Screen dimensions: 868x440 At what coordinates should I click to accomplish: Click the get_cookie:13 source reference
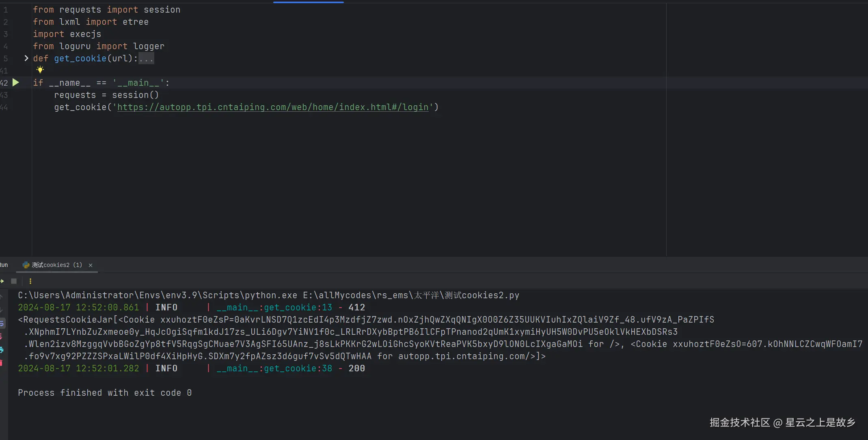point(298,308)
